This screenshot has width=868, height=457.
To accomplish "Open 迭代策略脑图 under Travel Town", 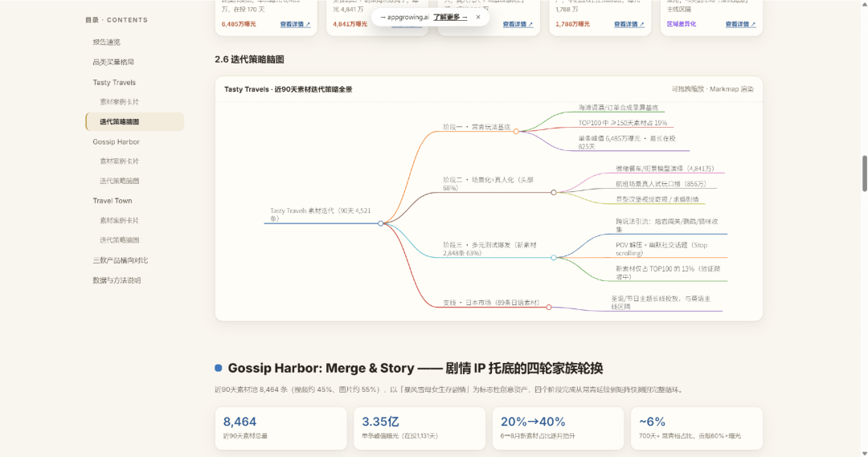I will (x=119, y=240).
